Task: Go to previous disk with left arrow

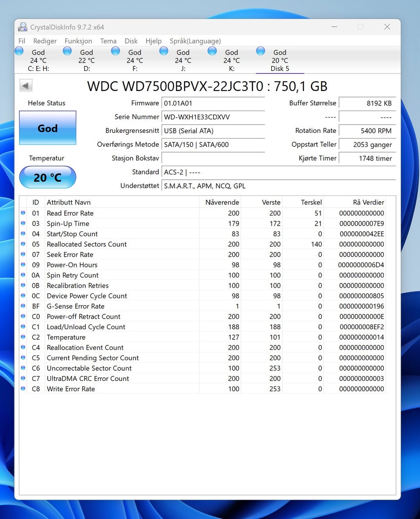Action: [x=26, y=86]
